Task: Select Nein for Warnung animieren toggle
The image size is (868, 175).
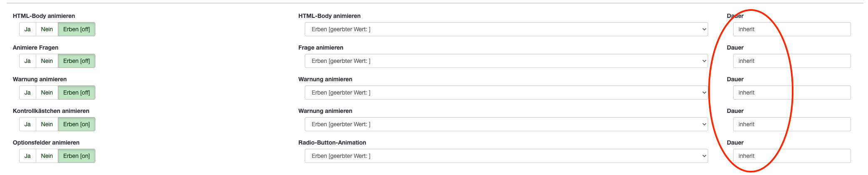Action: click(x=47, y=92)
